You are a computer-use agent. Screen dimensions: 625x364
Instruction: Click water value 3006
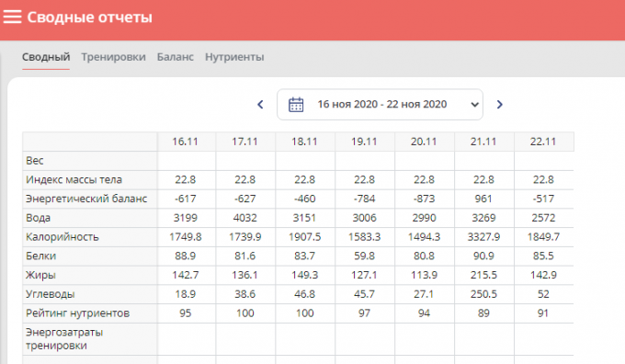tap(364, 218)
